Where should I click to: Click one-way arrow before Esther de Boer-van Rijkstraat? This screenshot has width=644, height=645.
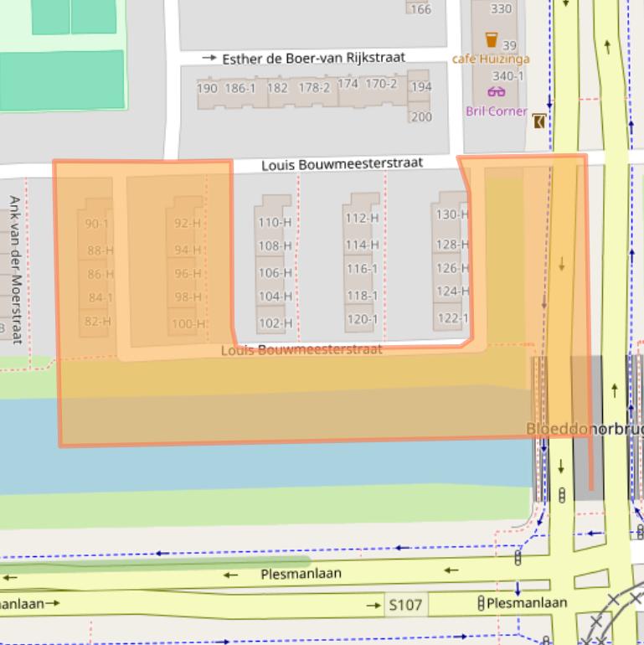(209, 58)
